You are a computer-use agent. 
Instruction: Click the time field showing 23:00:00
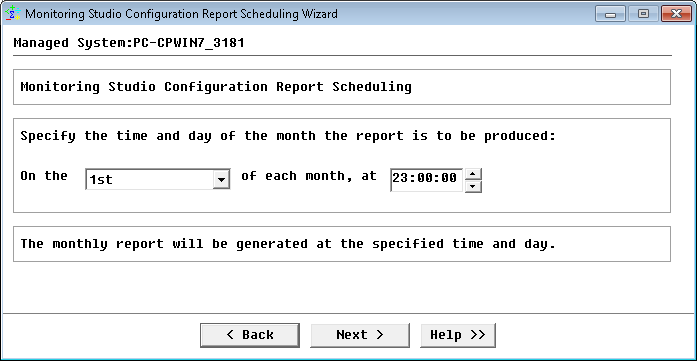[x=427, y=180]
